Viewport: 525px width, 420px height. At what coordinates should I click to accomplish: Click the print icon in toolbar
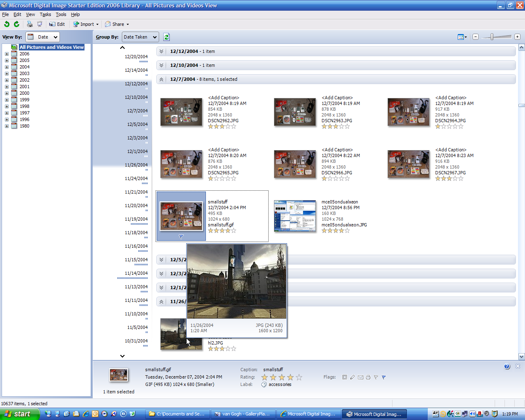(x=30, y=24)
